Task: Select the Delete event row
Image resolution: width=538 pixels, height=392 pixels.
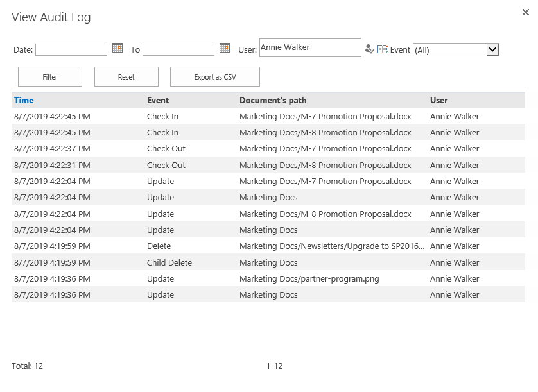Action: (268, 246)
